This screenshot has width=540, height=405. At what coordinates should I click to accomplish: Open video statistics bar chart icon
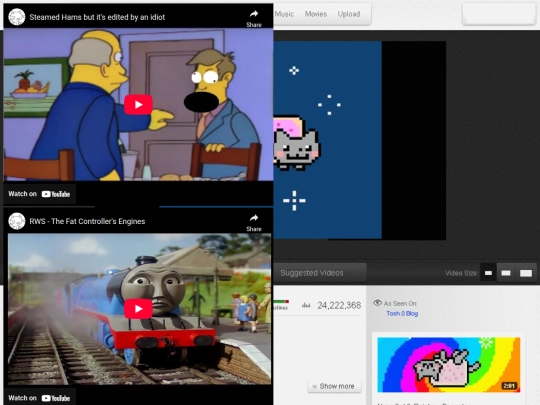(x=306, y=305)
